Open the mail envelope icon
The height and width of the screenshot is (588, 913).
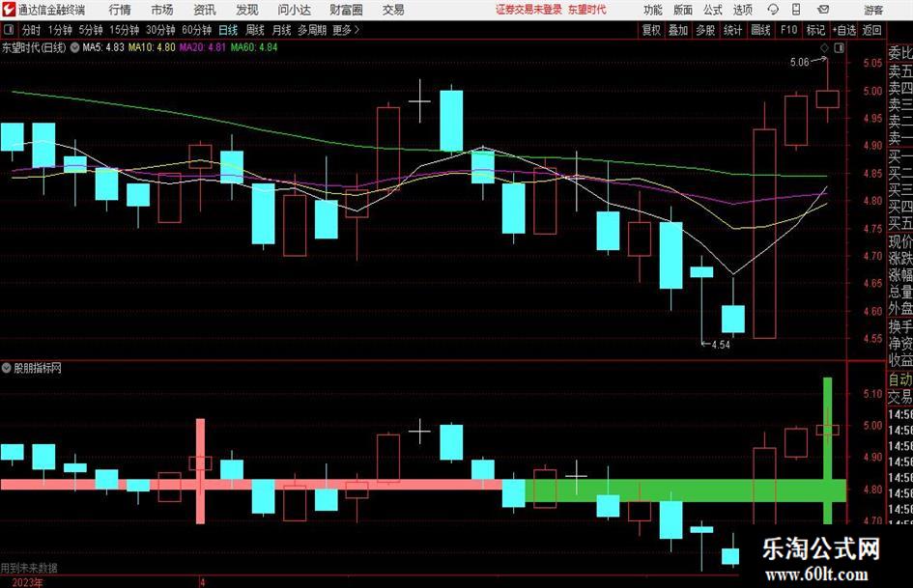point(823,10)
